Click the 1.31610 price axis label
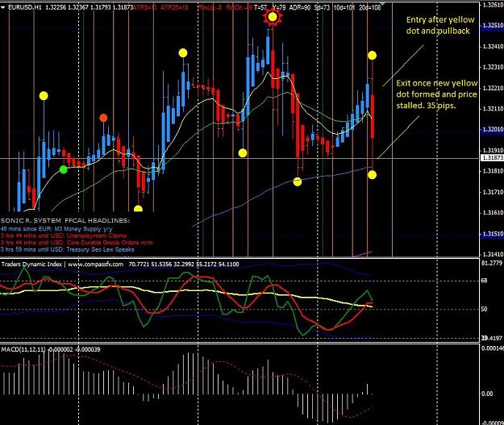 (x=493, y=213)
